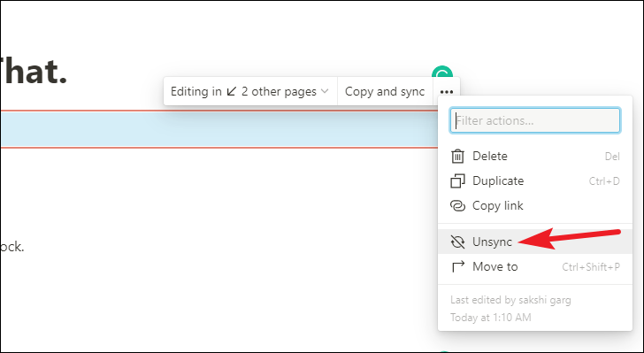
Task: Click the "Last edited by sakshi garg" text
Action: click(x=510, y=300)
